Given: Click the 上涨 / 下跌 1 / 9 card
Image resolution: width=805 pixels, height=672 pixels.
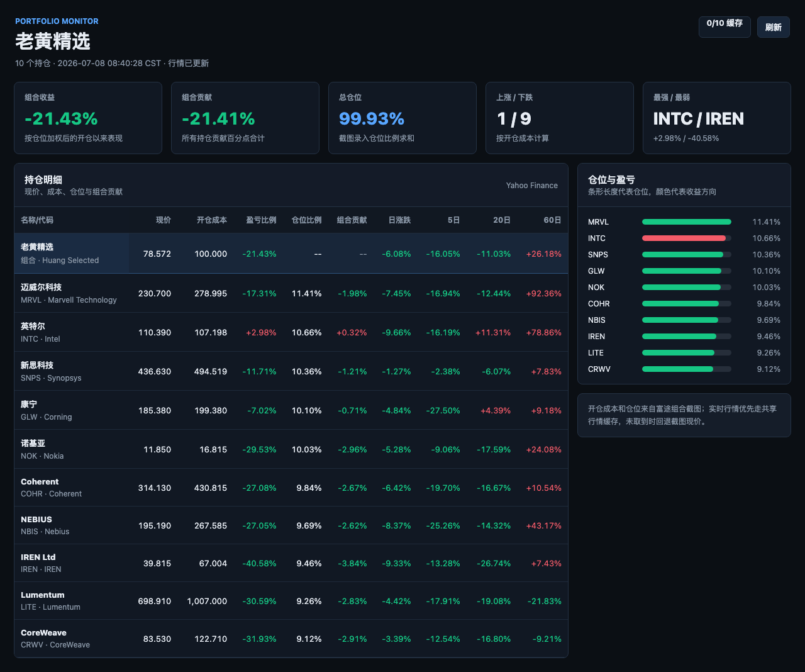Looking at the screenshot, I should (x=560, y=118).
